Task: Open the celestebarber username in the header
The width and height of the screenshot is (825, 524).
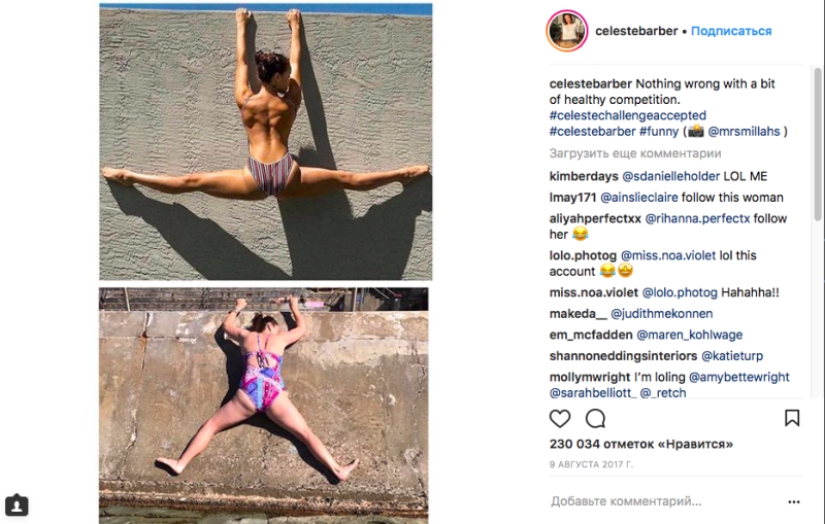Action: click(x=636, y=31)
